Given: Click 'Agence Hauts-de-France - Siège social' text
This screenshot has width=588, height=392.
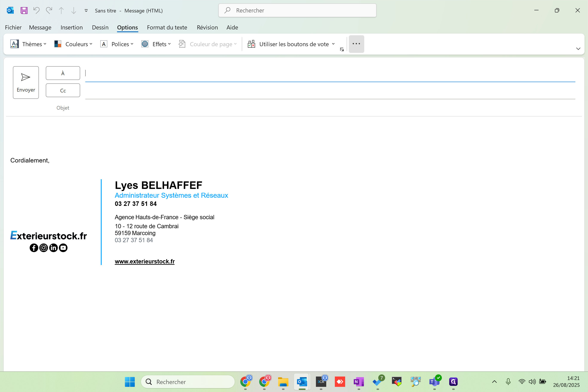Looking at the screenshot, I should (x=164, y=217).
